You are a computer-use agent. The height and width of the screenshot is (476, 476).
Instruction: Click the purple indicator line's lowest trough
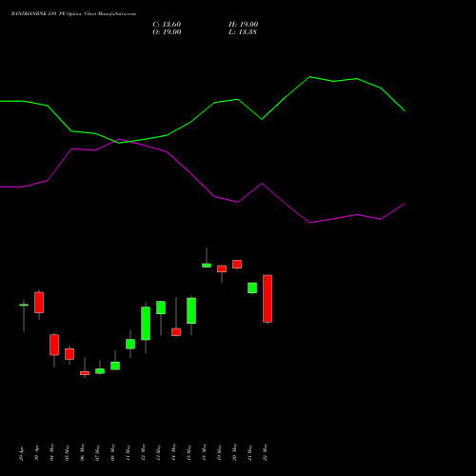tap(309, 223)
